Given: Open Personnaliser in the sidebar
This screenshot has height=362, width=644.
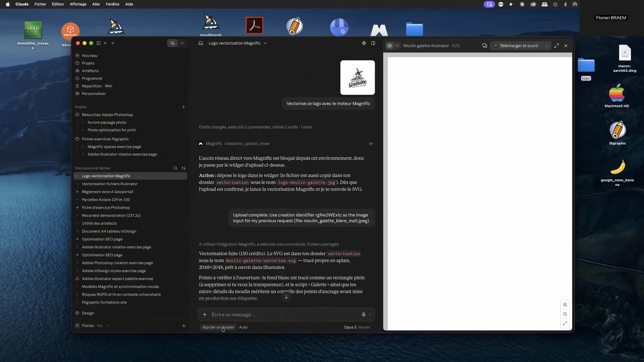Looking at the screenshot, I should [x=130, y=94].
